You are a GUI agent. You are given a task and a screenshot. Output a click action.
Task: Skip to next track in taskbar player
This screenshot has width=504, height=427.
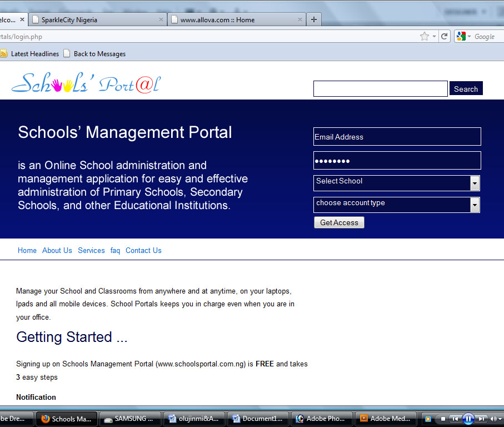pyautogui.click(x=482, y=419)
